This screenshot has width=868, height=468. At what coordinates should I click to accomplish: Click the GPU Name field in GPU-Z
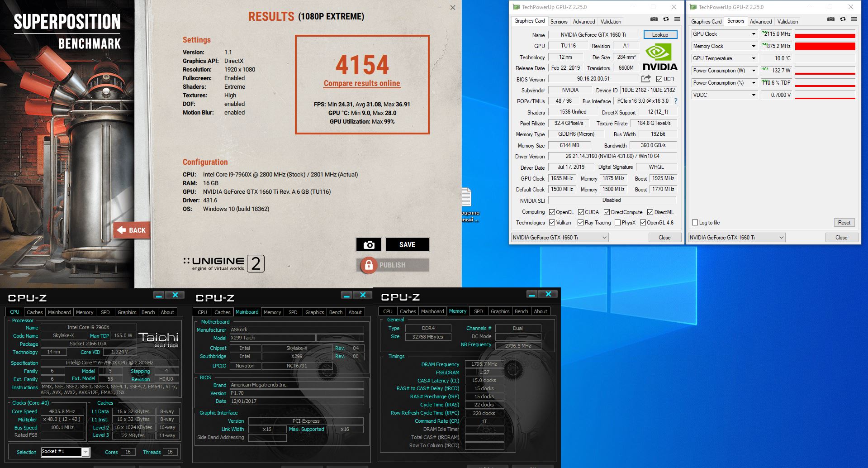[593, 35]
